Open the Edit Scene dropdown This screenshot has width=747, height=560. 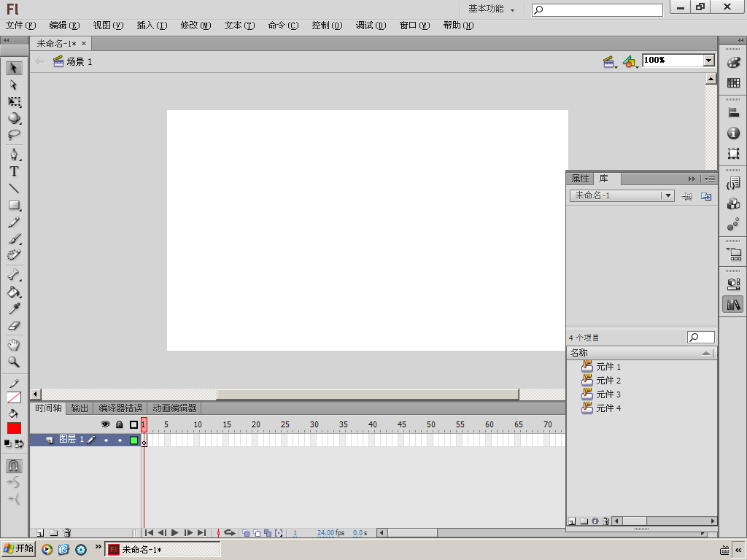coord(609,61)
